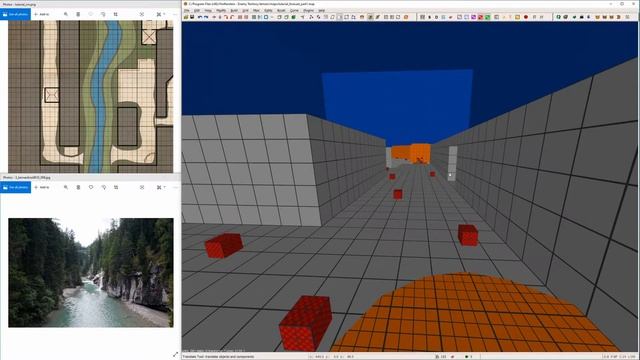Open the Help menu in the map editor
Viewport: 640px width, 360px height.
coord(322,10)
